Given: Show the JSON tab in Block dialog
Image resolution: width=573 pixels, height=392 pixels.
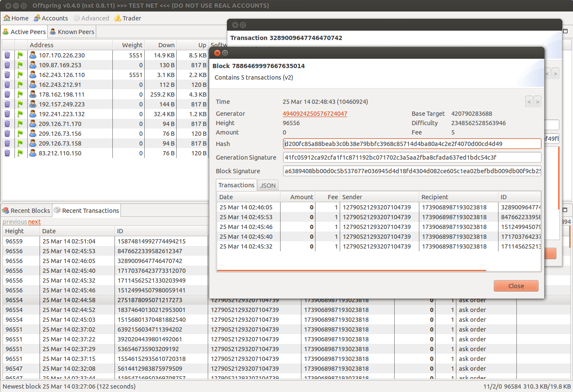Looking at the screenshot, I should (x=268, y=186).
